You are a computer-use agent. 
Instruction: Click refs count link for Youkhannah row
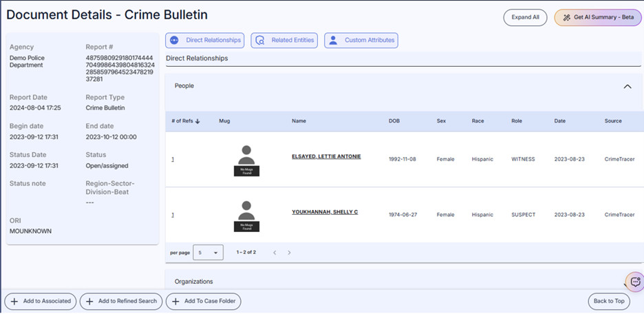(173, 215)
